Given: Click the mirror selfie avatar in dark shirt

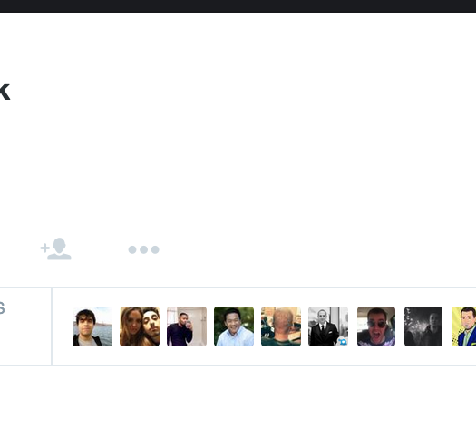Looking at the screenshot, I should click(x=187, y=326).
